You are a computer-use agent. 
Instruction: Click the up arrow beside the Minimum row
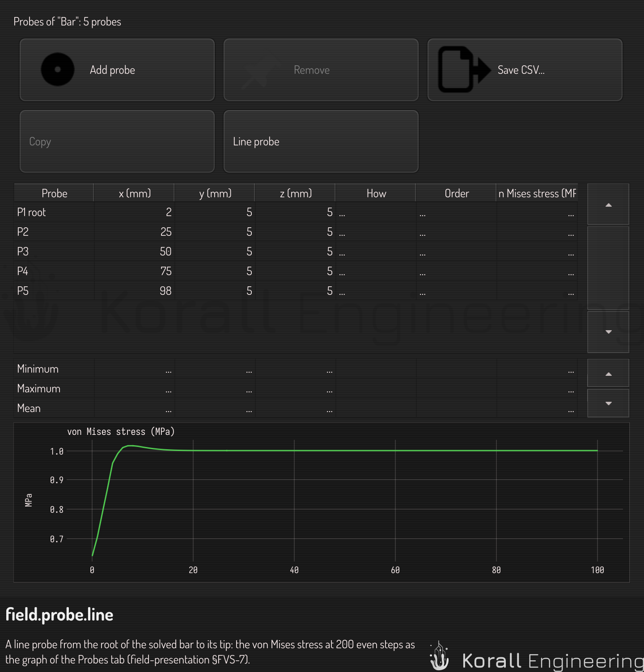coord(608,374)
